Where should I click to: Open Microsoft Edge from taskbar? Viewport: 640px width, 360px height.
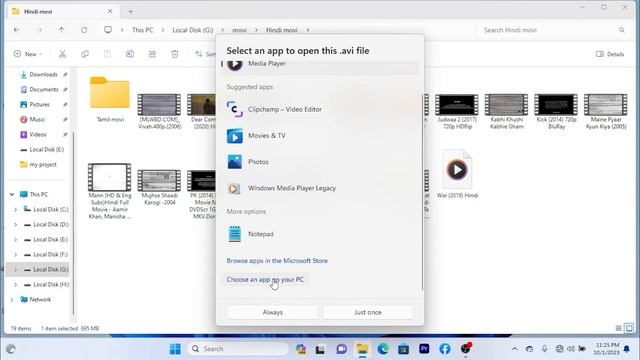click(x=383, y=349)
